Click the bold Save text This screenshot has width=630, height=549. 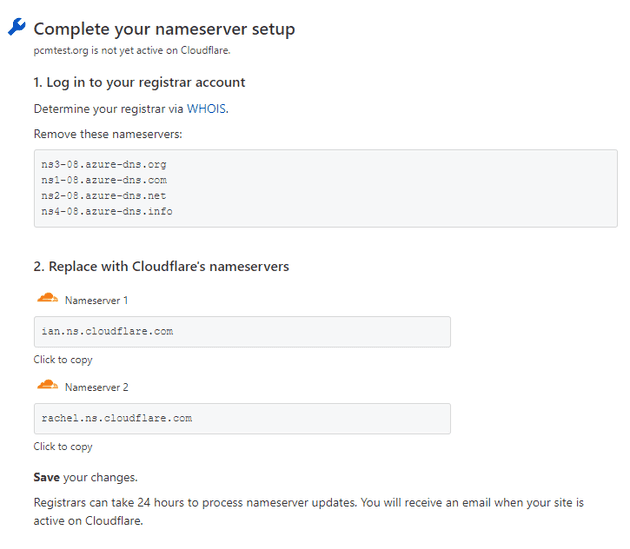(x=47, y=477)
